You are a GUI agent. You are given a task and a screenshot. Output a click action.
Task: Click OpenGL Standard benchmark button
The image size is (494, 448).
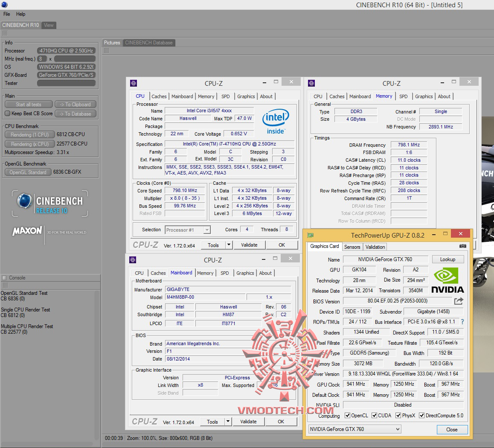click(28, 172)
